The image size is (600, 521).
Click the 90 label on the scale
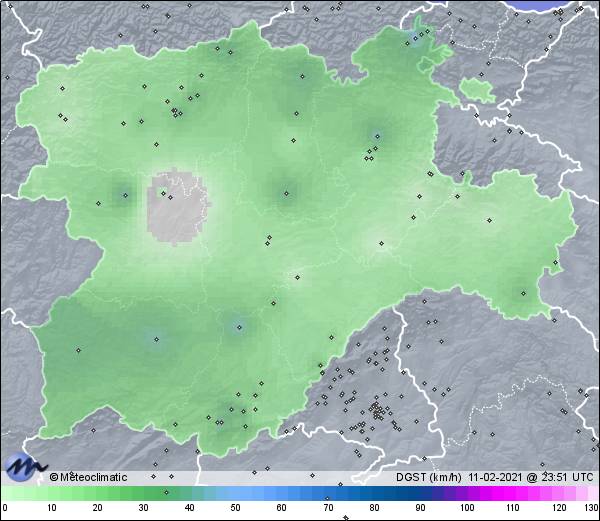point(420,508)
